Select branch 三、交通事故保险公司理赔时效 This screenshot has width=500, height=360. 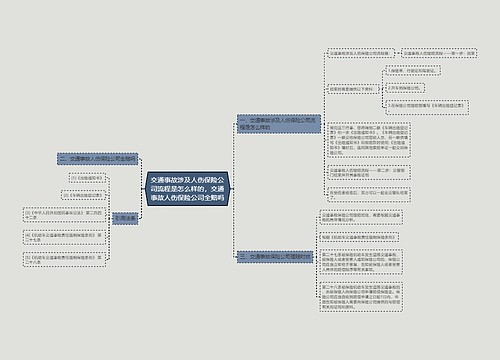(275, 257)
